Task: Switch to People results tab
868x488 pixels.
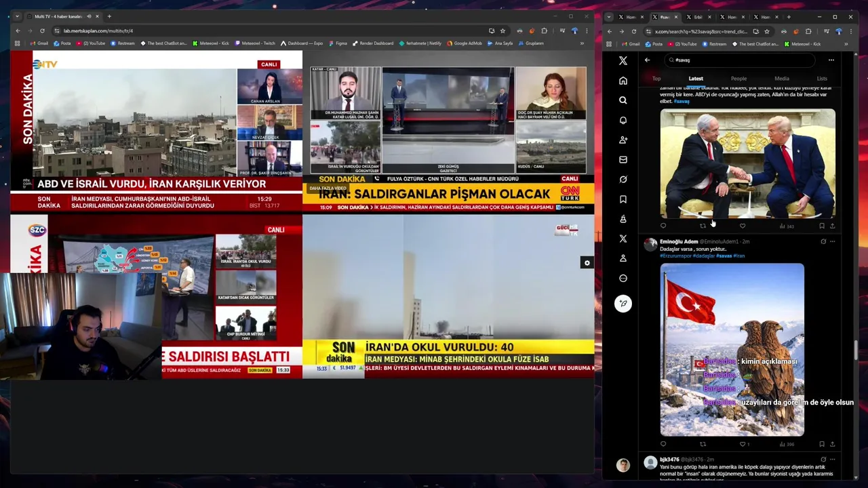Action: point(738,79)
